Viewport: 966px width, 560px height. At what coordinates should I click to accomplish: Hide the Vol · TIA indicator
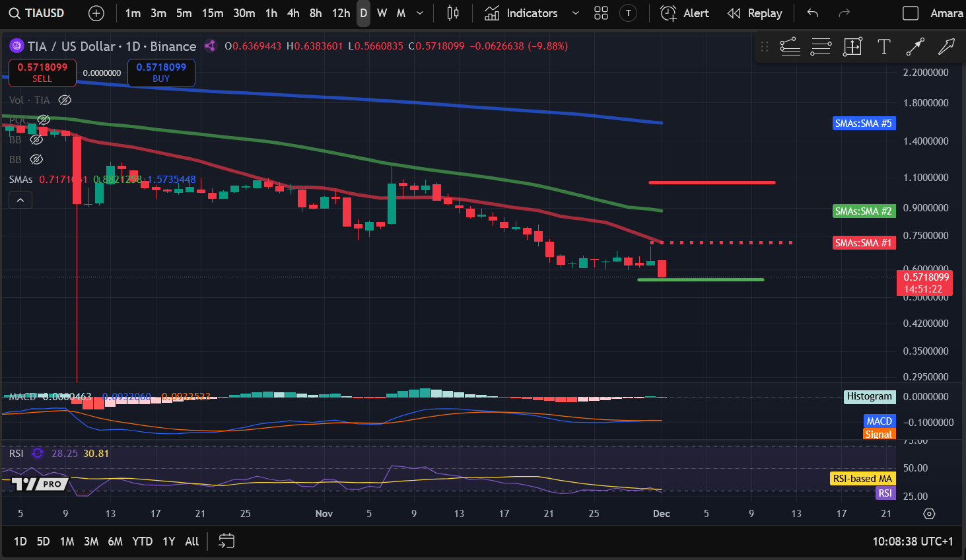click(x=64, y=100)
